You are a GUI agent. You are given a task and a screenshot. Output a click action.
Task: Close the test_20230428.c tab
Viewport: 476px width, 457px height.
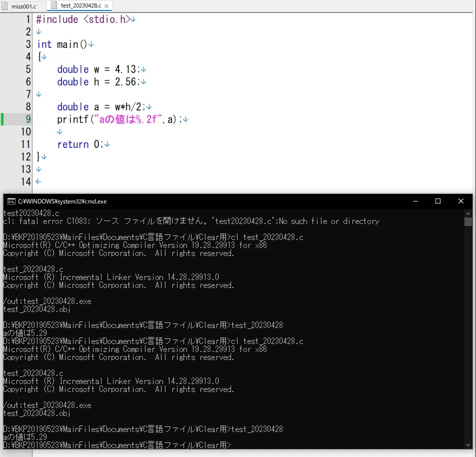tap(107, 5)
